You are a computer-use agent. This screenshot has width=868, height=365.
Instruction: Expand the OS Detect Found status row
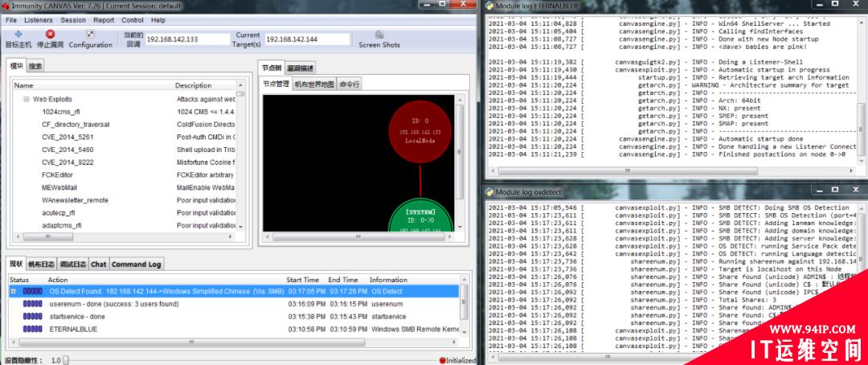click(x=14, y=291)
